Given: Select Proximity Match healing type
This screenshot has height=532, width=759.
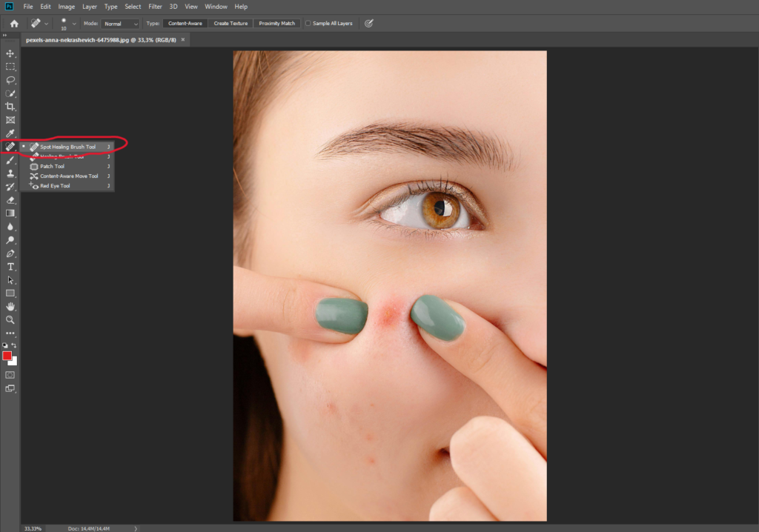Looking at the screenshot, I should (x=276, y=23).
